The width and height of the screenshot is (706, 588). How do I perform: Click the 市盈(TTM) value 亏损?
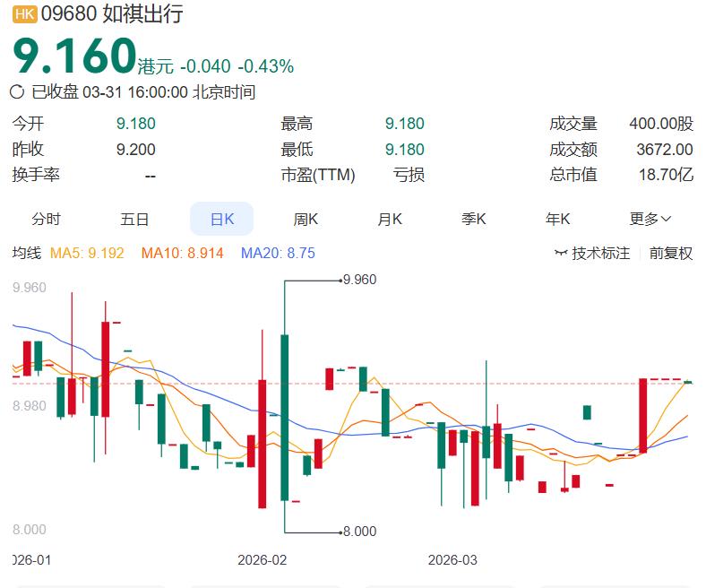[409, 175]
